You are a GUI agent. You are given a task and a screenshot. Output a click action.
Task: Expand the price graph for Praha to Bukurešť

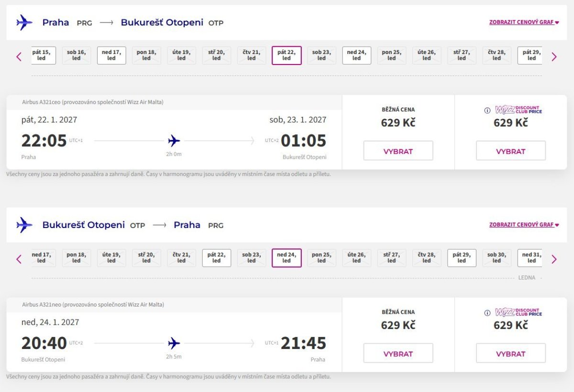click(524, 22)
